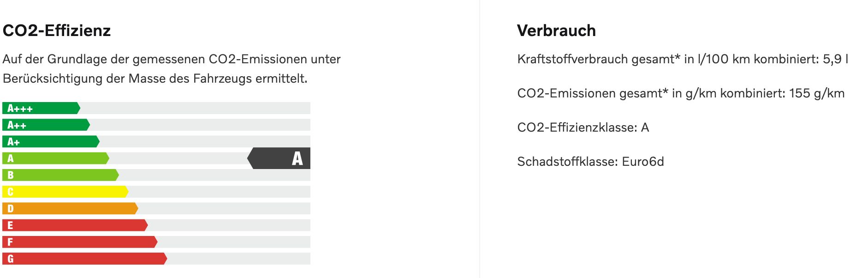Select the Kraftstoffverbrauch gesamt line
868x278 pixels.
(683, 59)
